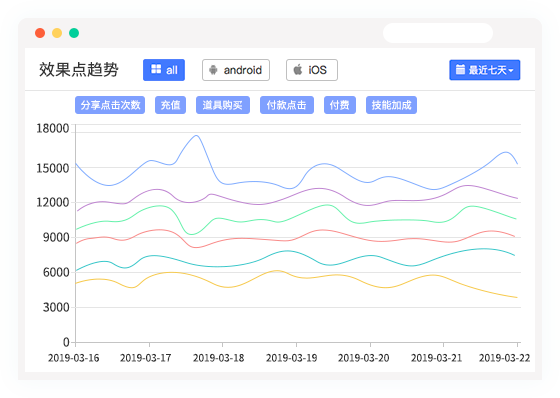
Task: Click the 2019-03-18 x-axis label
Action: click(219, 358)
